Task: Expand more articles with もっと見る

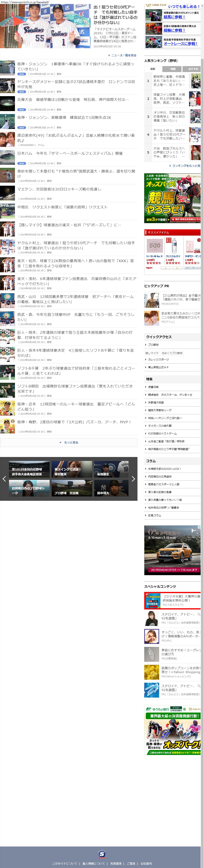Action: click(69, 442)
